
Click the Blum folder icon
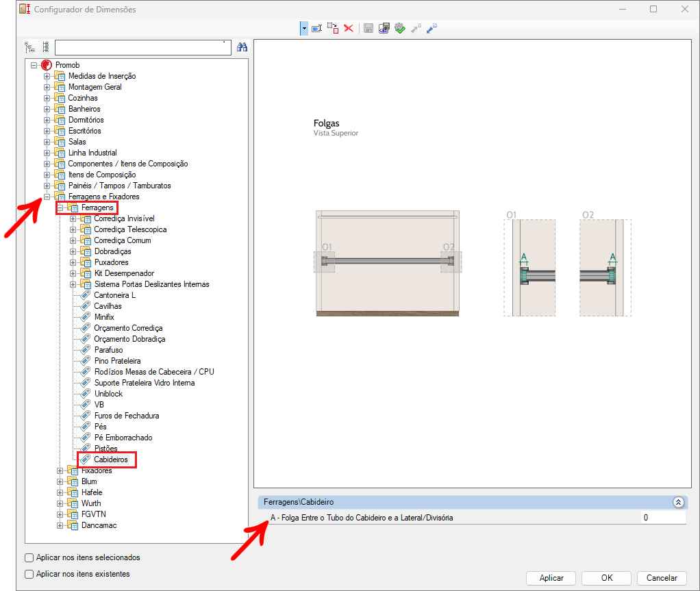pos(73,481)
